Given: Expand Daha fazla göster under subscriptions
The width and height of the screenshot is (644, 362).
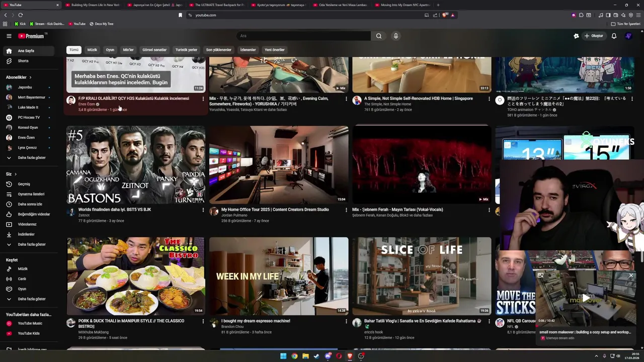Looking at the screenshot, I should tap(28, 157).
